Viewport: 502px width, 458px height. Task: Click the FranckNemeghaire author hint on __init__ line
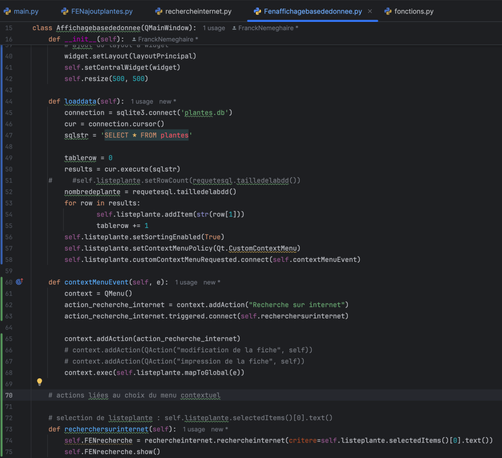pyautogui.click(x=165, y=40)
